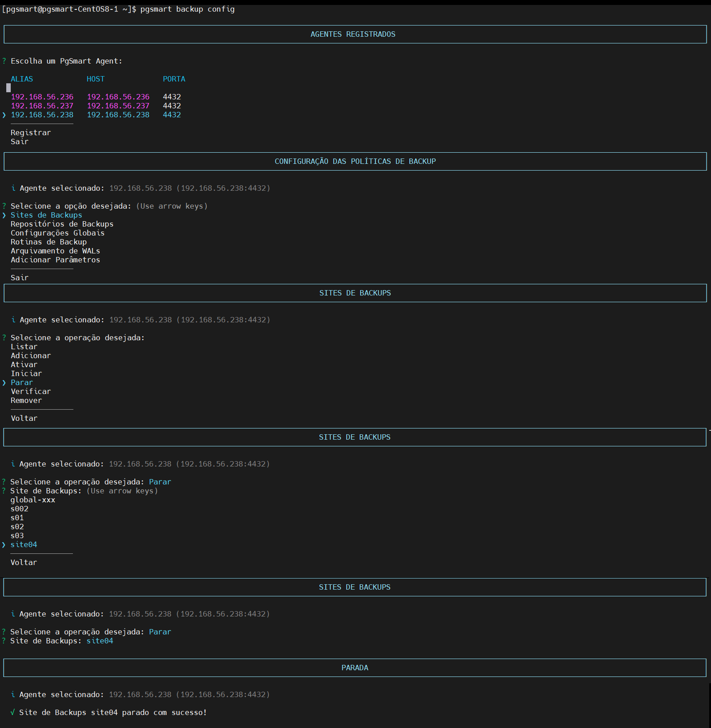
Task: Select Configurações Globais option
Action: (58, 233)
